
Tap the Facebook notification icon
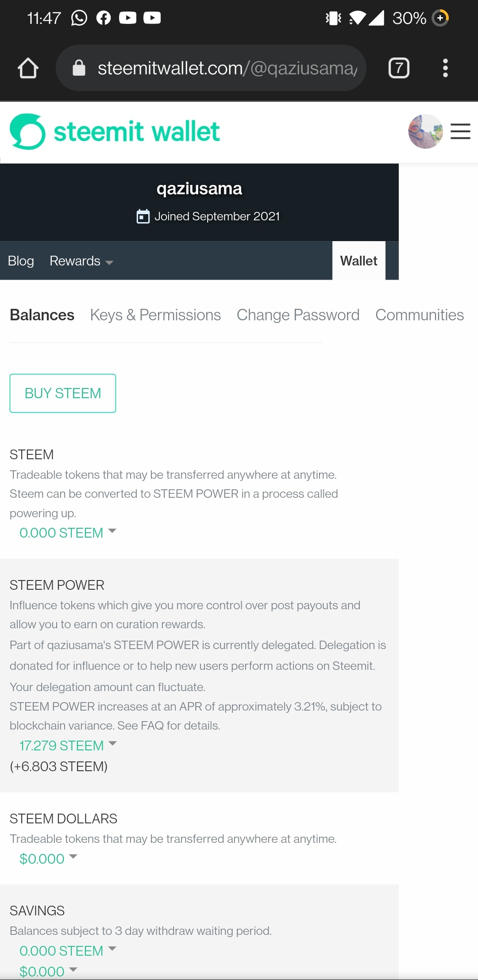click(104, 18)
